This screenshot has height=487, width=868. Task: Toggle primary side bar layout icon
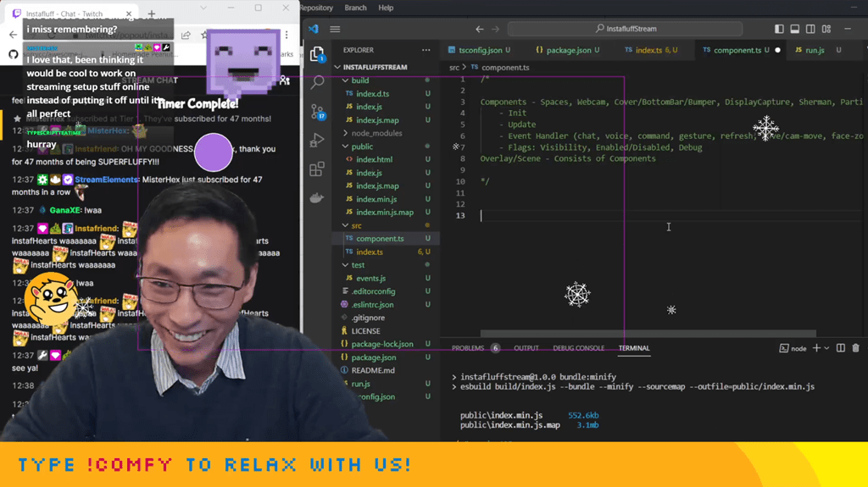click(779, 29)
